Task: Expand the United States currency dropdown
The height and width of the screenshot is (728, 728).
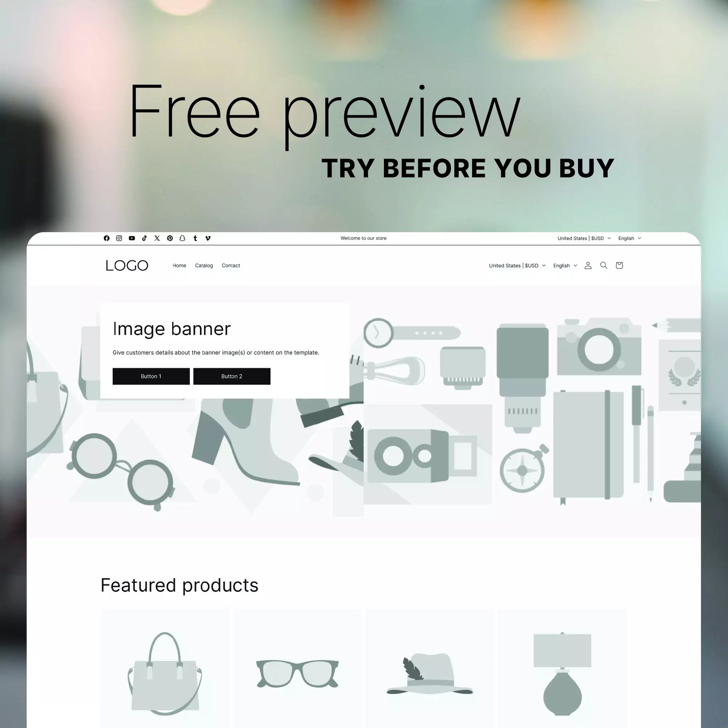Action: point(517,265)
